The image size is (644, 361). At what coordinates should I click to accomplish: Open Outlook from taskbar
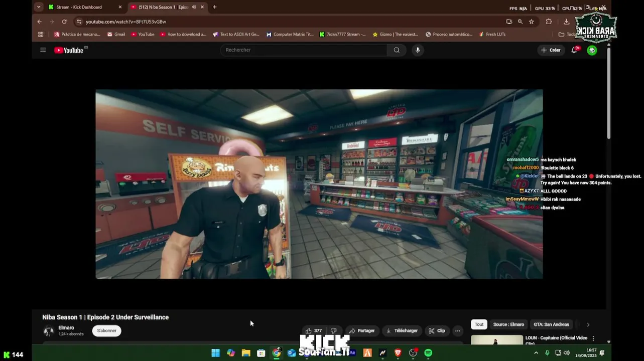(292, 353)
